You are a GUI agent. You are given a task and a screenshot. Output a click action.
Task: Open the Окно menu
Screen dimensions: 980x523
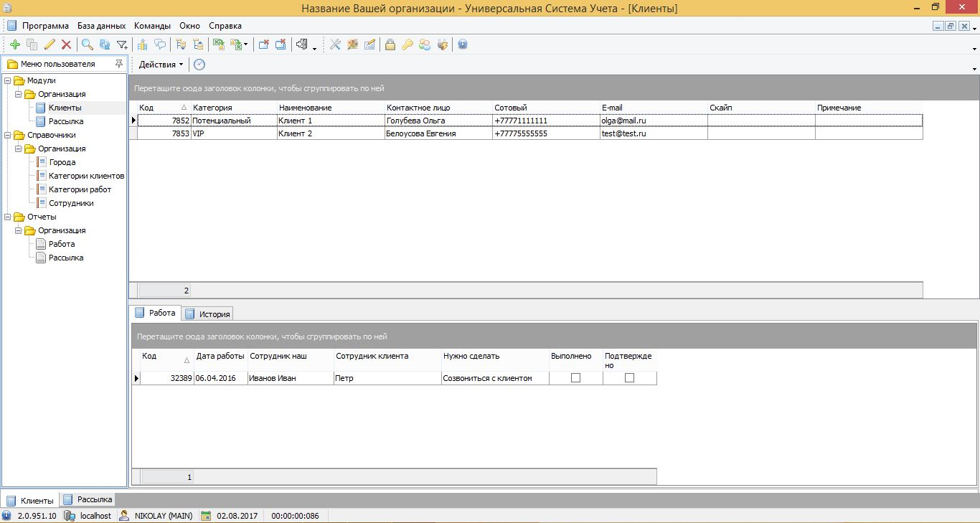tap(189, 26)
